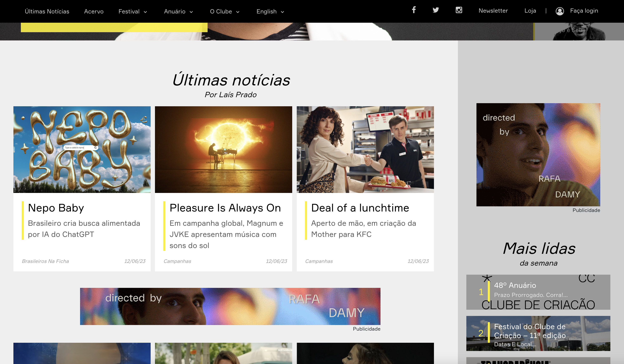Image resolution: width=624 pixels, height=364 pixels.
Task: Open the Instagram icon link
Action: tap(459, 10)
